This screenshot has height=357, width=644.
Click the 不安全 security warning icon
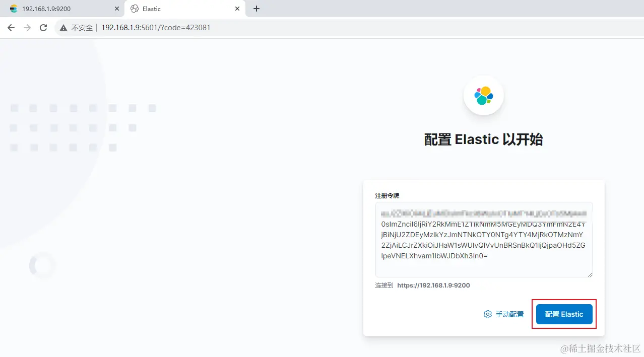pos(63,28)
